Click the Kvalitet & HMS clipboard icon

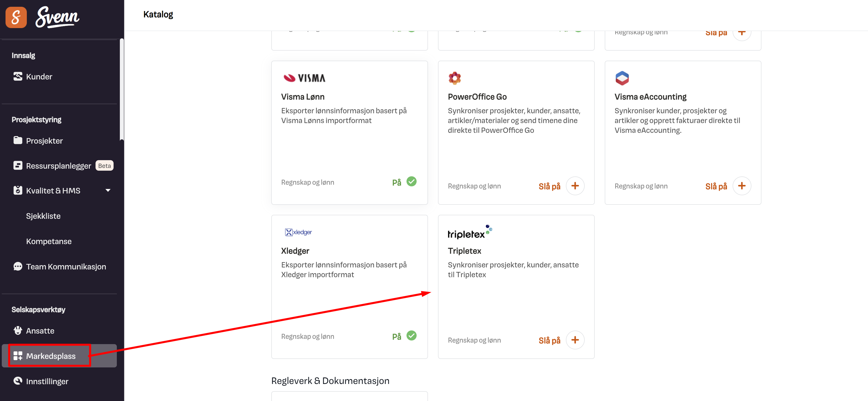pos(18,190)
